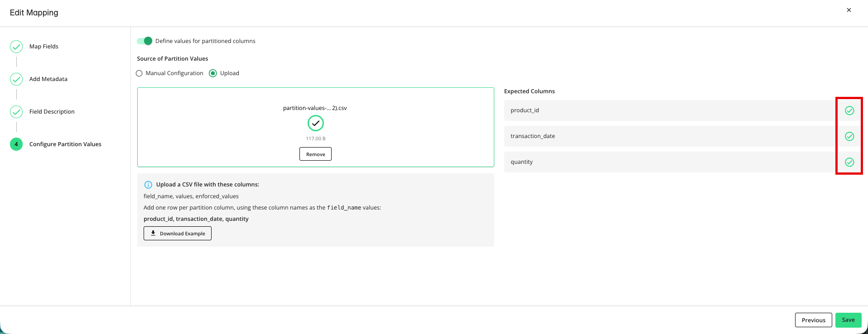Click the 117.00 B file size text

316,138
